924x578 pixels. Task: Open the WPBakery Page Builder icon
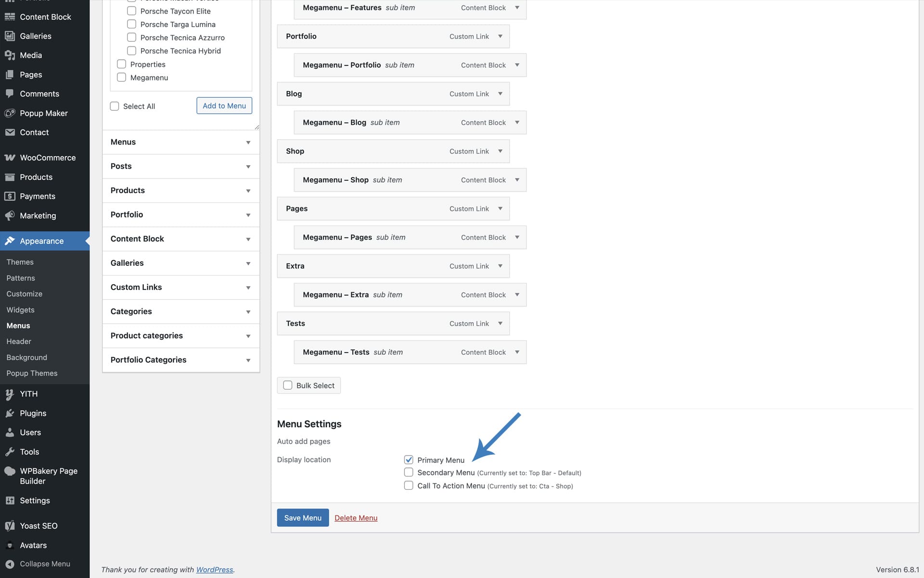10,471
